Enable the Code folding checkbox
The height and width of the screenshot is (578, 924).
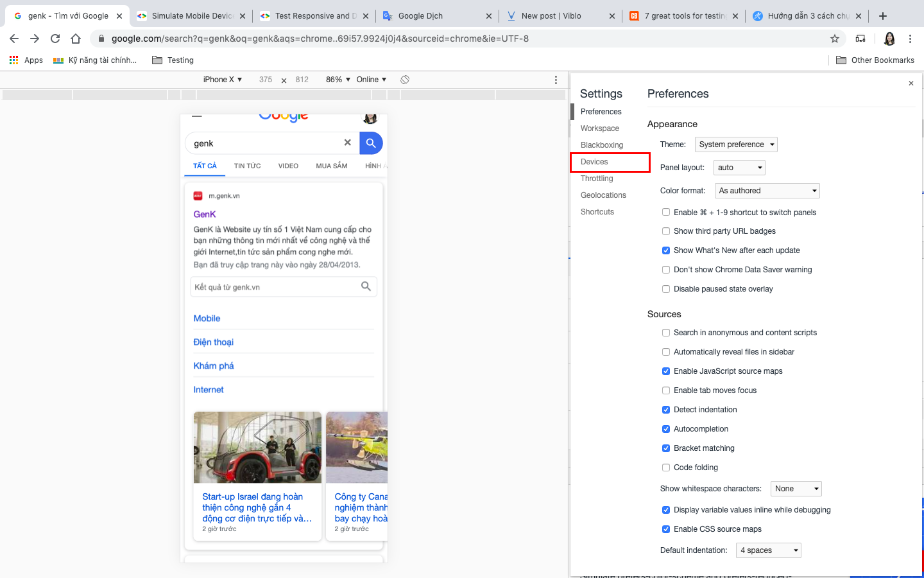[x=666, y=468]
